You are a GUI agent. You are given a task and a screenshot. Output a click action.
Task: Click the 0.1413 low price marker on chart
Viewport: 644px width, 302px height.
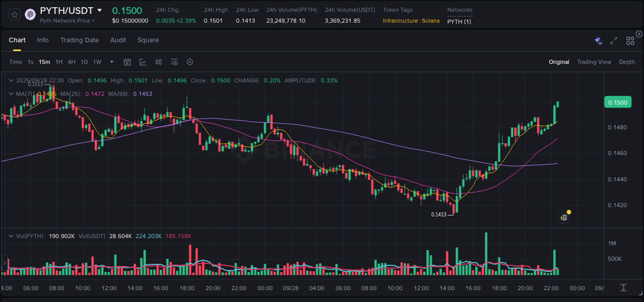(x=439, y=214)
